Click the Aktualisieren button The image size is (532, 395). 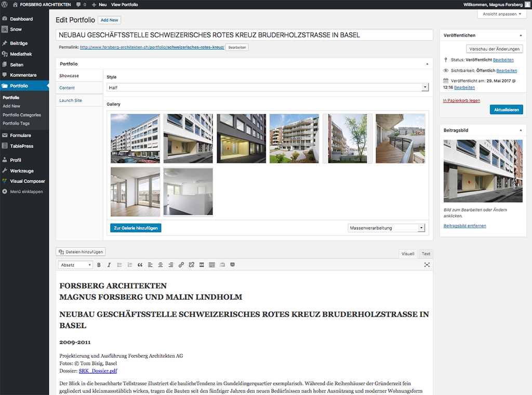pos(506,110)
